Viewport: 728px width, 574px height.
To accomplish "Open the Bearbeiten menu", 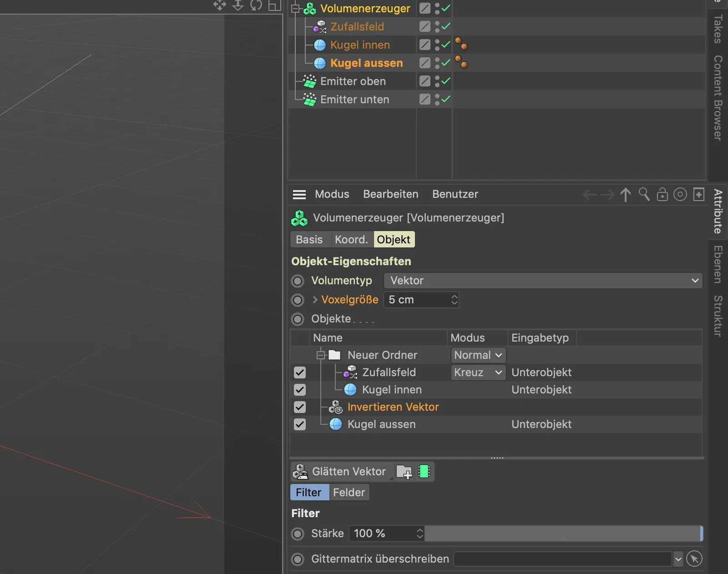I will [x=391, y=194].
